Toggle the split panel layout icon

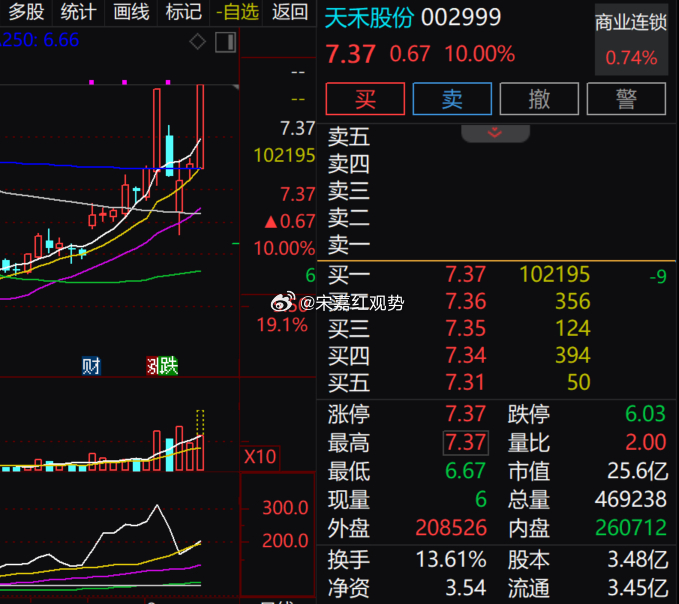point(225,42)
